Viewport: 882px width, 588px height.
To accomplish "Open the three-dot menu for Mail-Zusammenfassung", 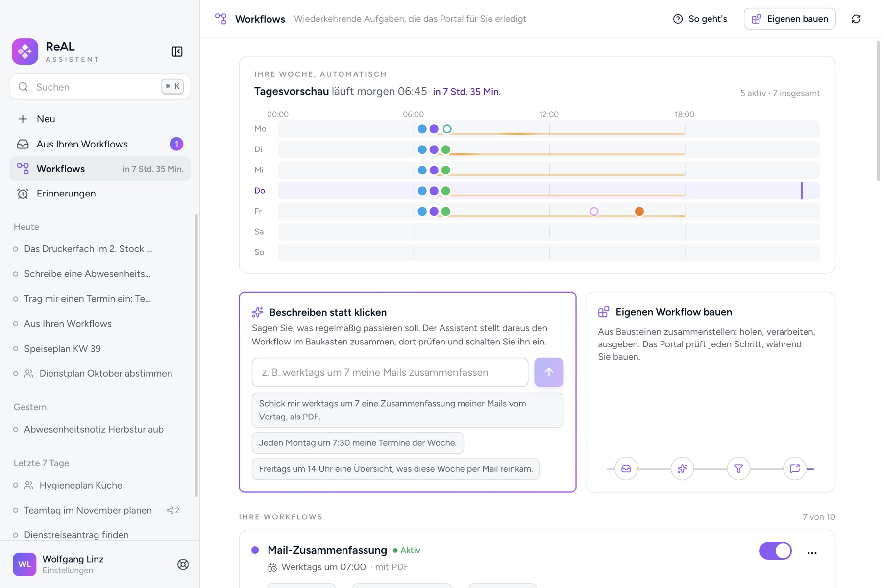I will (812, 552).
